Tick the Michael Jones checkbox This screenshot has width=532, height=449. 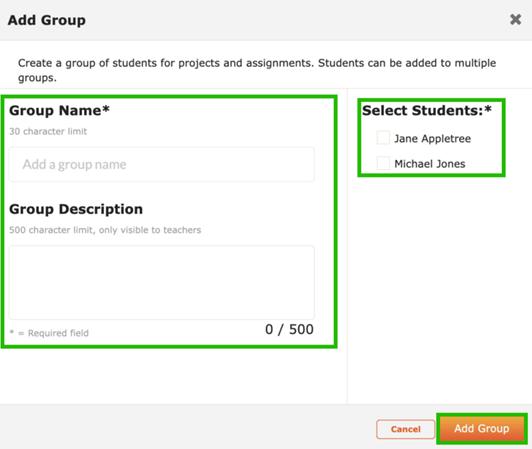[x=383, y=163]
